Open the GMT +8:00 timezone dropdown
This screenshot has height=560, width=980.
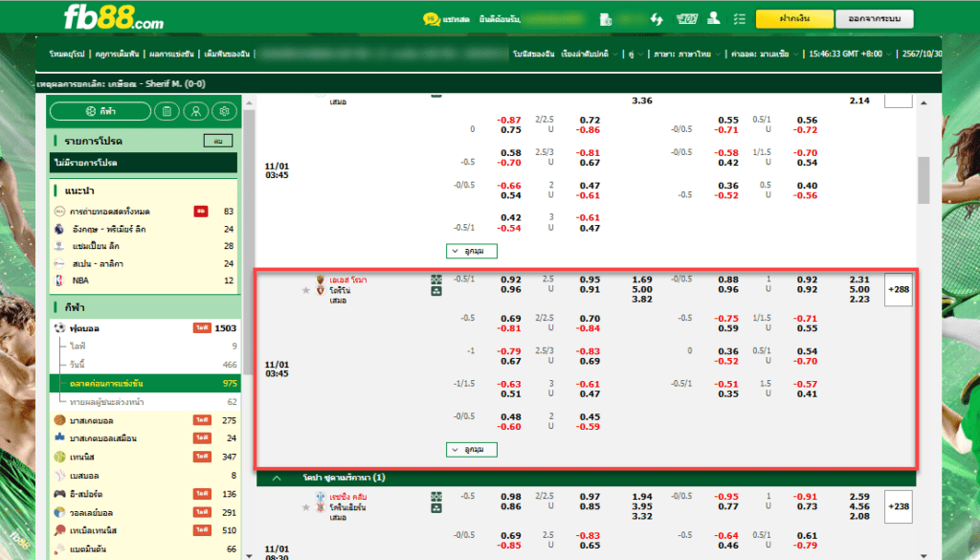point(850,55)
